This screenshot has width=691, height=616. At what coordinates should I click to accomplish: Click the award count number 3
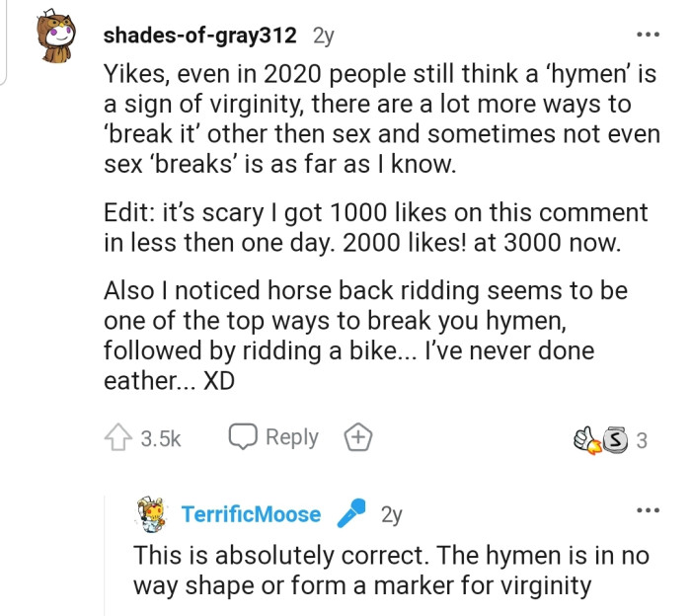click(642, 440)
